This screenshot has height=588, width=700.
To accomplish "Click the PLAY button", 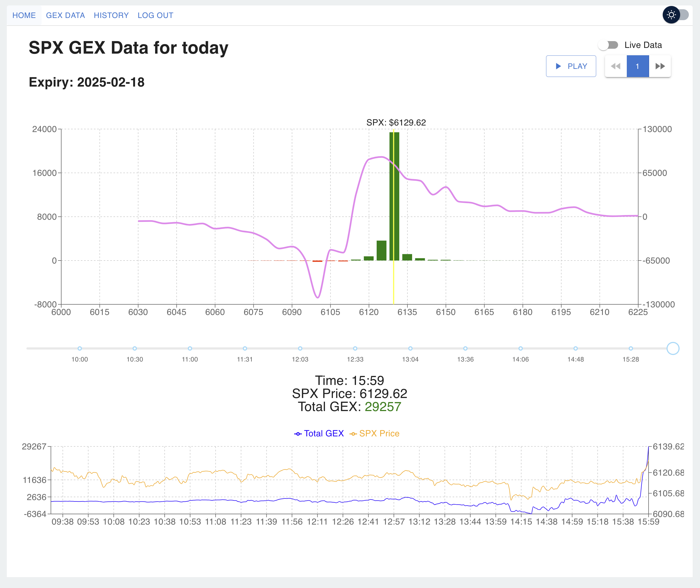I will coord(571,66).
